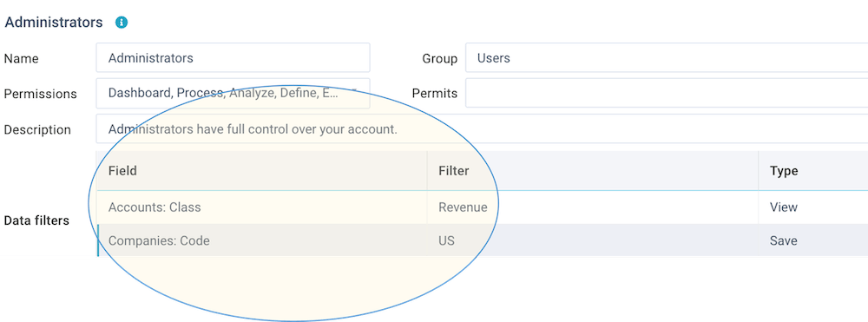Expand the Permissions dropdown list
The image size is (868, 322).
[x=233, y=93]
